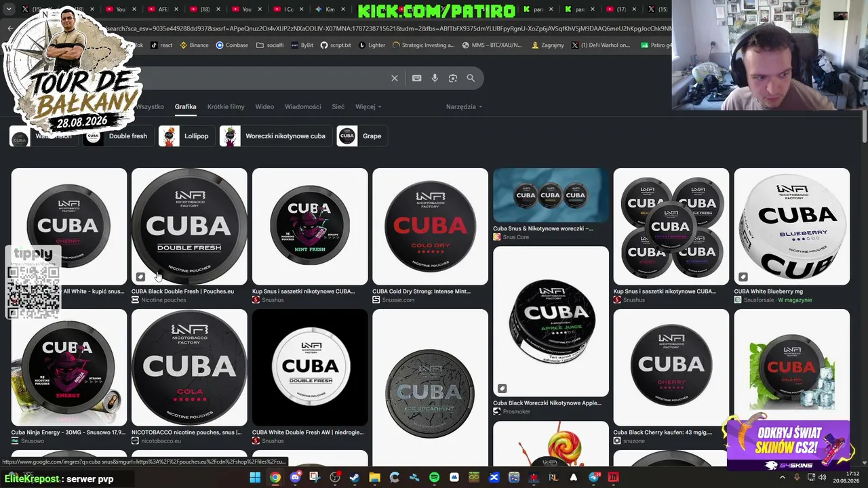Viewport: 868px width, 488px height.
Task: Switch to the Krótkie filmy tab
Action: click(226, 106)
